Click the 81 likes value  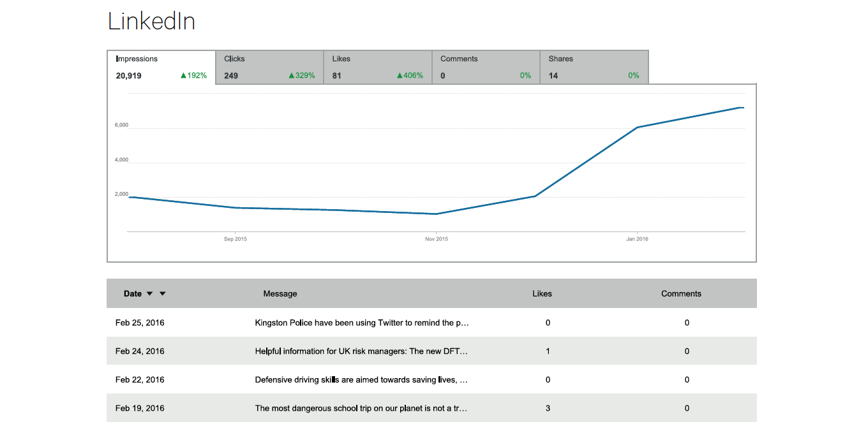(336, 76)
